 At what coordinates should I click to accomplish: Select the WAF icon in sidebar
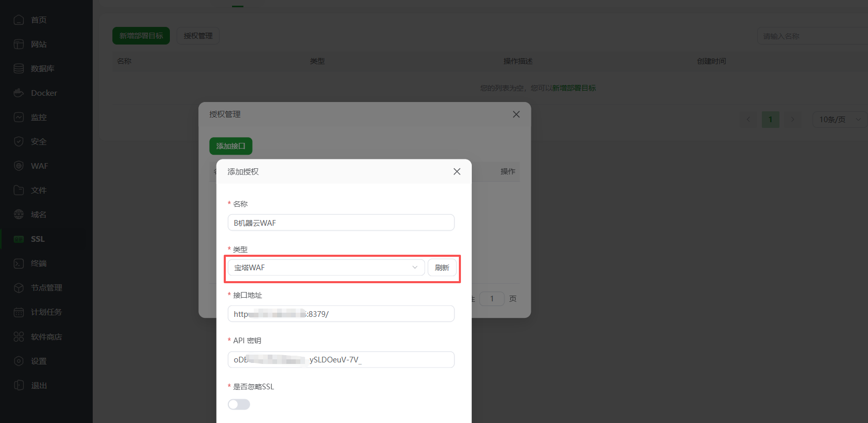pos(19,166)
